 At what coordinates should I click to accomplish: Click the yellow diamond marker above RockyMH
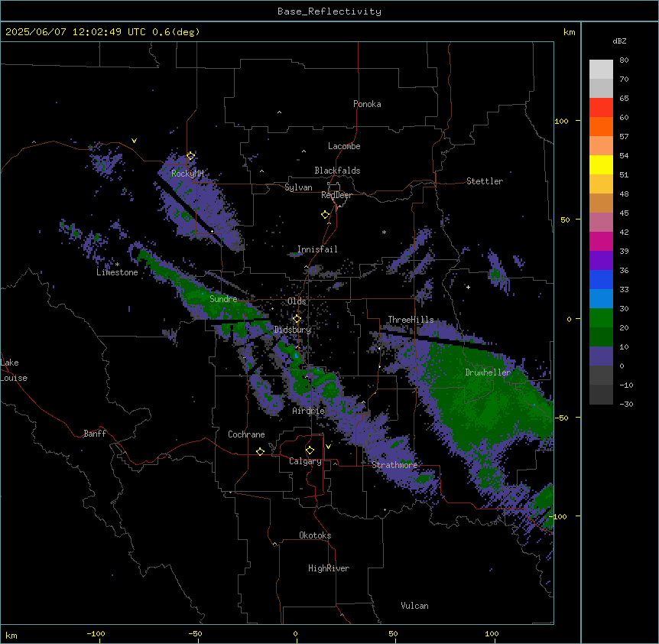[x=190, y=156]
